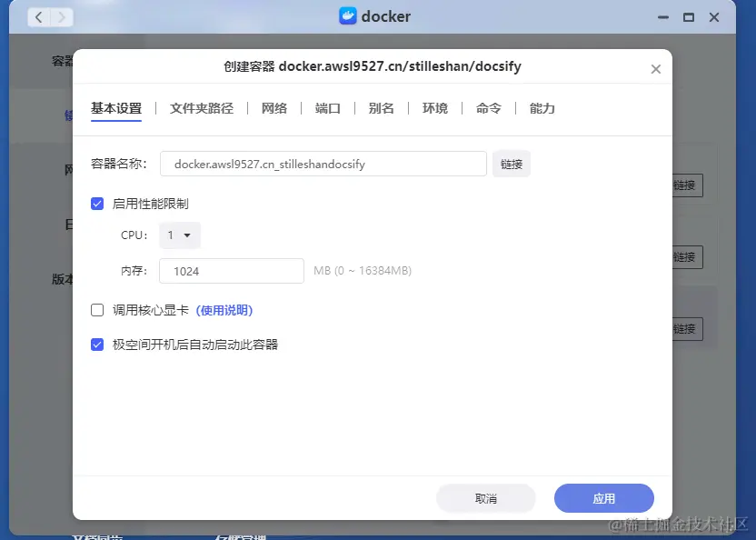
Task: Maximize the docker window
Action: (x=689, y=17)
